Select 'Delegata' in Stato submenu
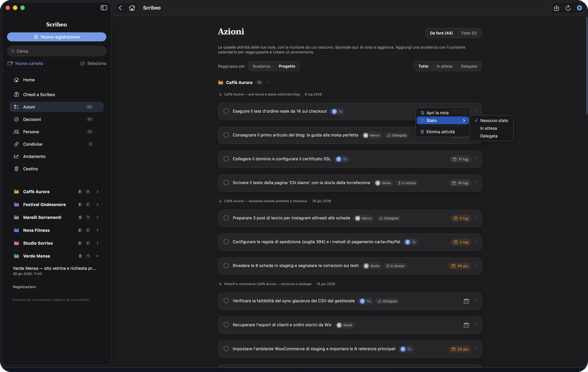The height and width of the screenshot is (372, 588). 492,136
